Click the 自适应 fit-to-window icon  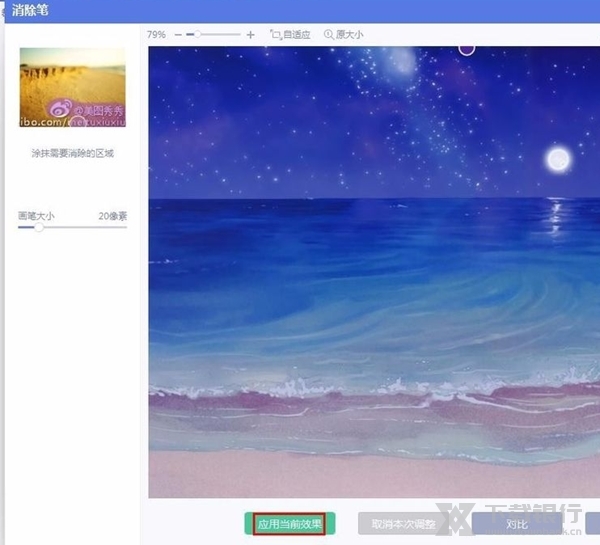pyautogui.click(x=275, y=35)
